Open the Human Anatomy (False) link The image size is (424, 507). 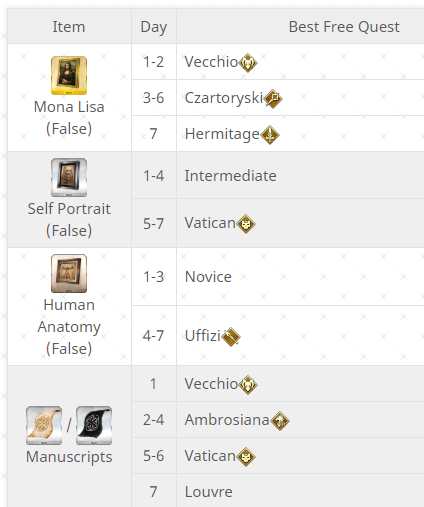69,327
